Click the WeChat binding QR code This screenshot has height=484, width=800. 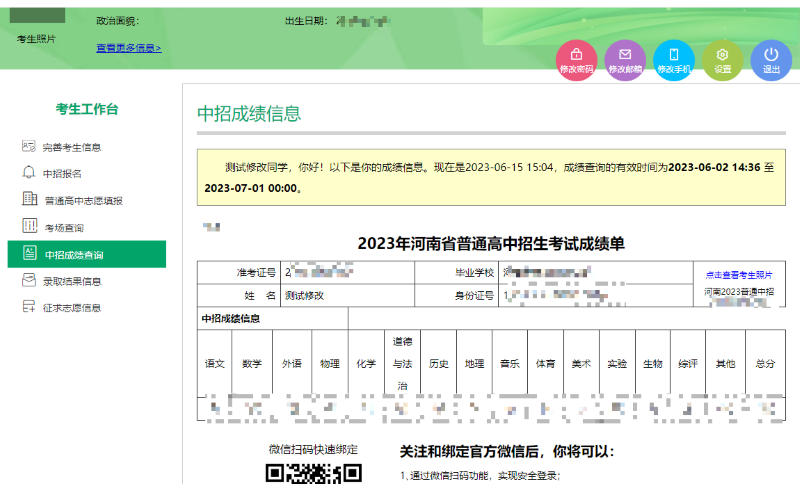point(314,473)
